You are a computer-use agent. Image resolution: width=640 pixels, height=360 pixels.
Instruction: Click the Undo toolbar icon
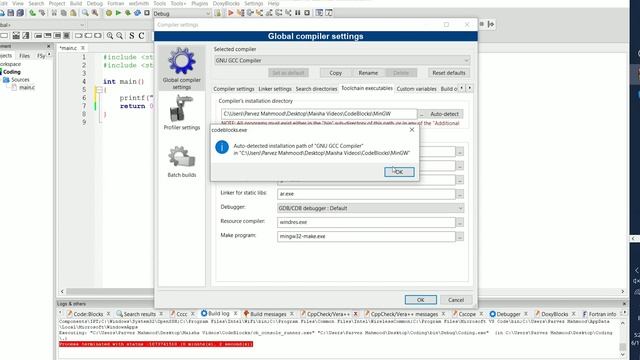(33, 13)
